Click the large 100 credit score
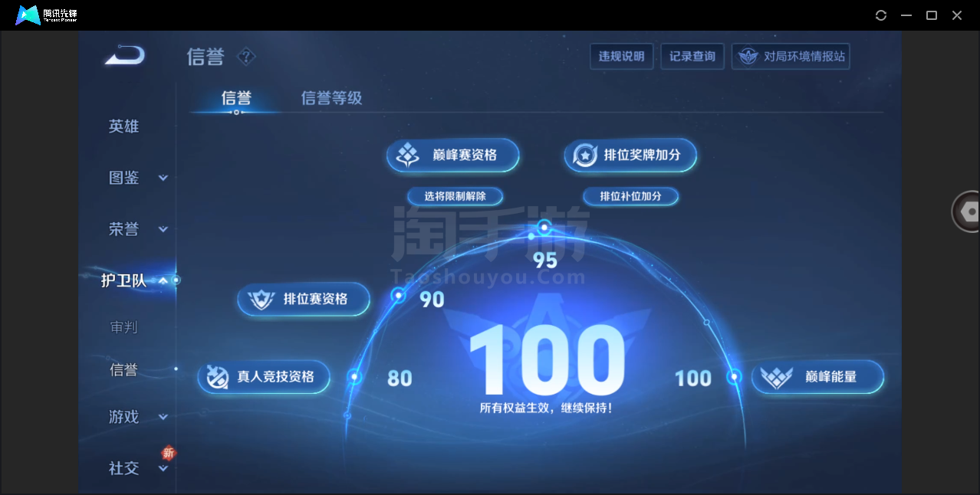 tap(546, 360)
